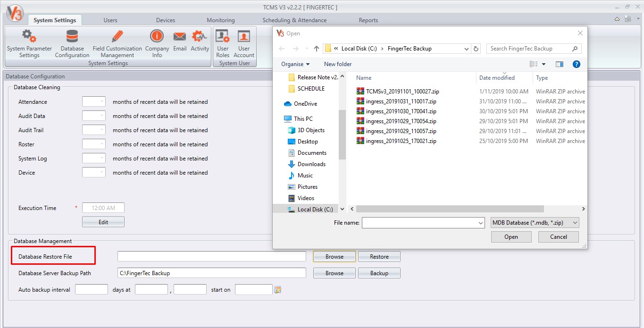644x328 pixels.
Task: Click Backup button
Action: point(379,273)
